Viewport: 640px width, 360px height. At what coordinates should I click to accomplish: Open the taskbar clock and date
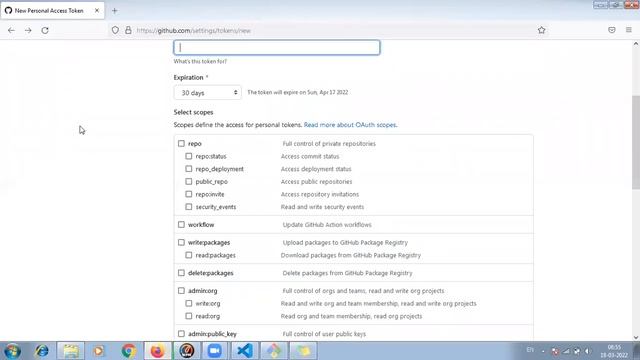(x=614, y=351)
